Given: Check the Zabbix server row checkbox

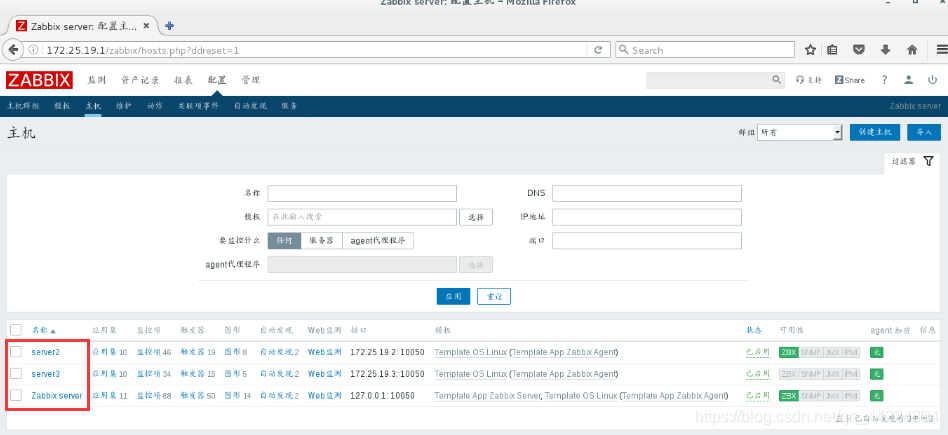Looking at the screenshot, I should 16,395.
